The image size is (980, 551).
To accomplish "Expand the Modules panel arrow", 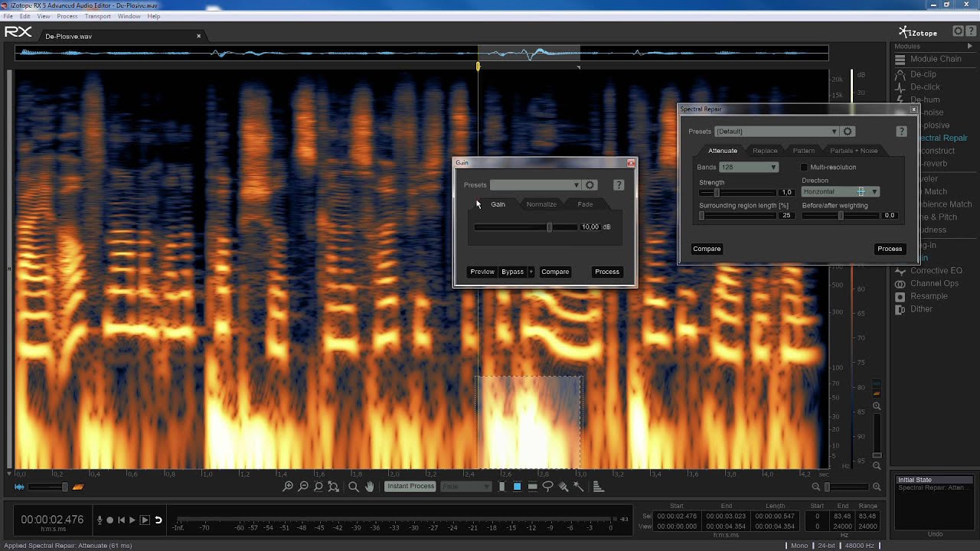I will pos(970,47).
